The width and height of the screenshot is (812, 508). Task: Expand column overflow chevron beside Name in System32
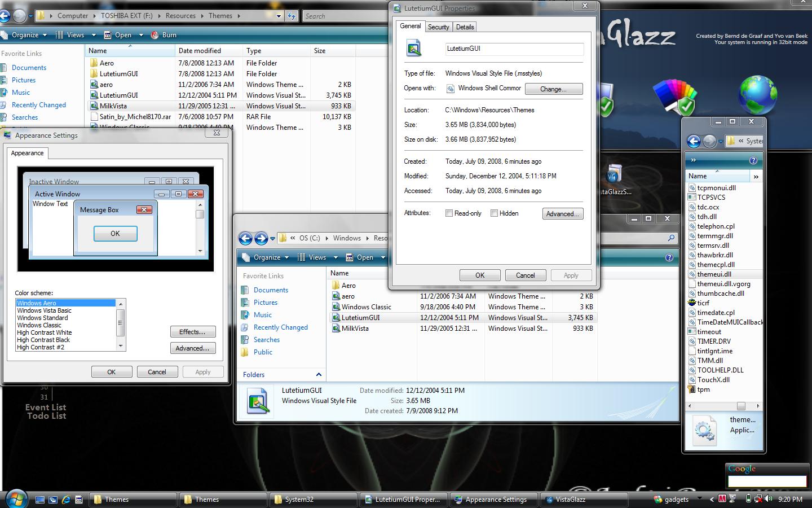click(x=756, y=176)
